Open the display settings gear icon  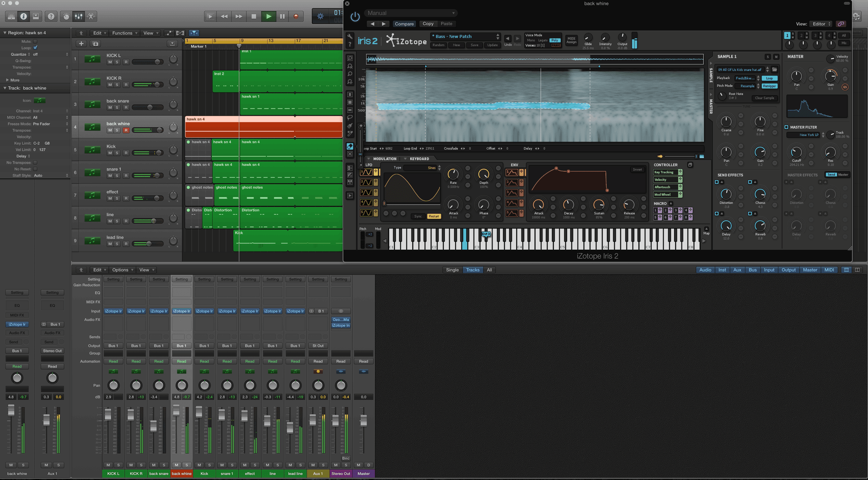tap(320, 16)
